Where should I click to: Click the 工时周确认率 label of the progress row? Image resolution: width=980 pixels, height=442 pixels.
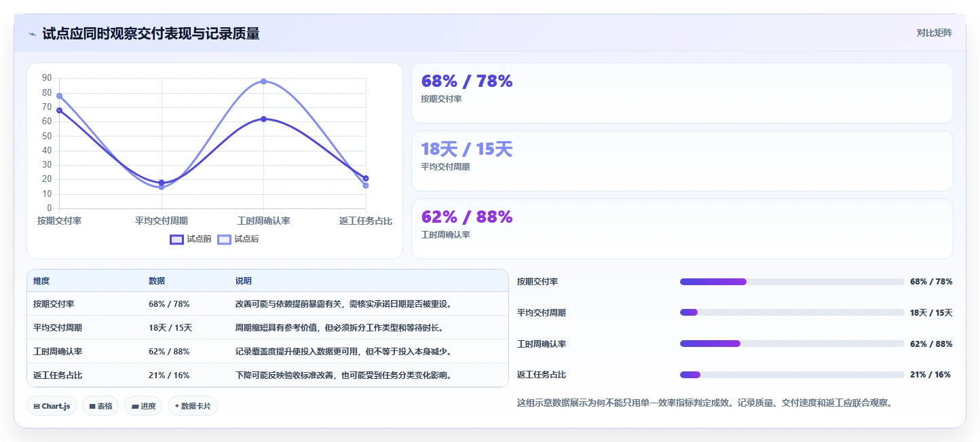click(542, 344)
